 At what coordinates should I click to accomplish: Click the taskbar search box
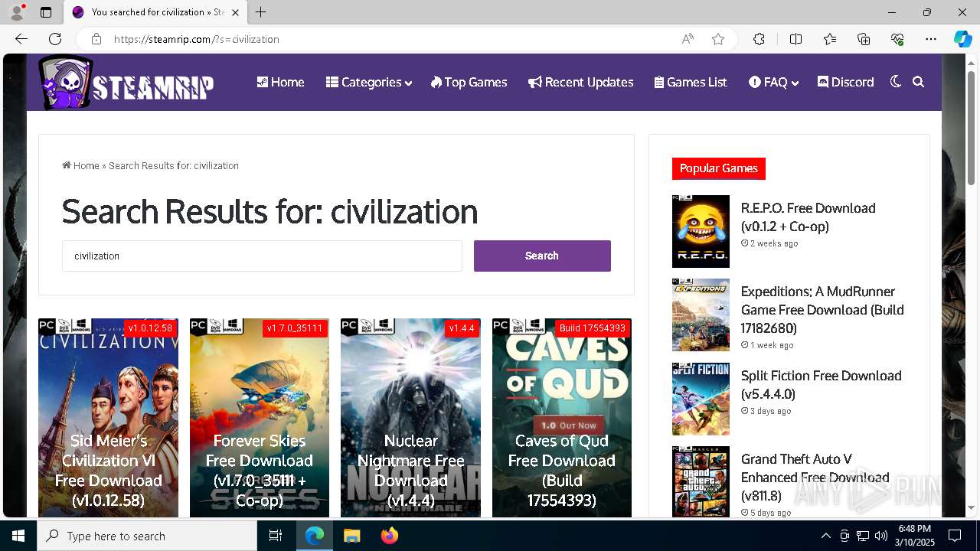(147, 536)
